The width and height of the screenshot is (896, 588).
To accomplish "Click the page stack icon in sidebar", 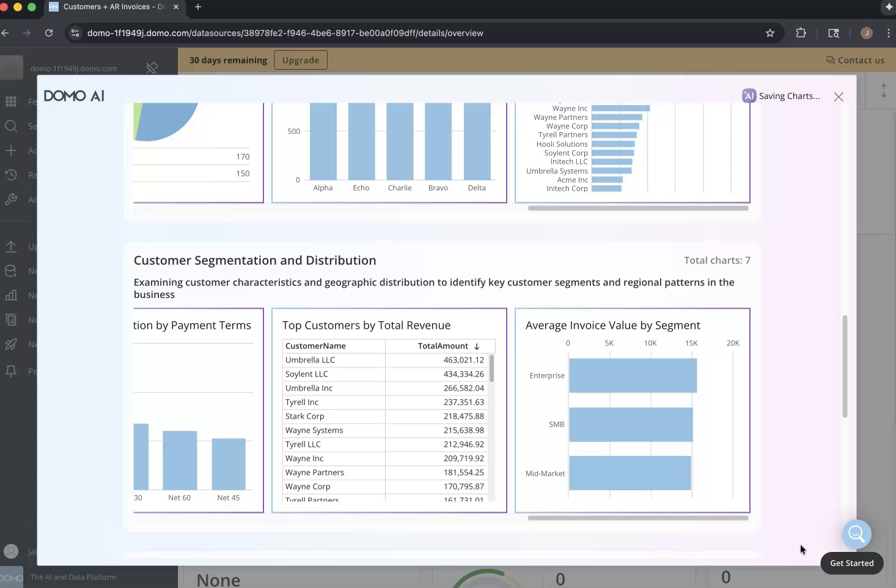I will click(11, 320).
